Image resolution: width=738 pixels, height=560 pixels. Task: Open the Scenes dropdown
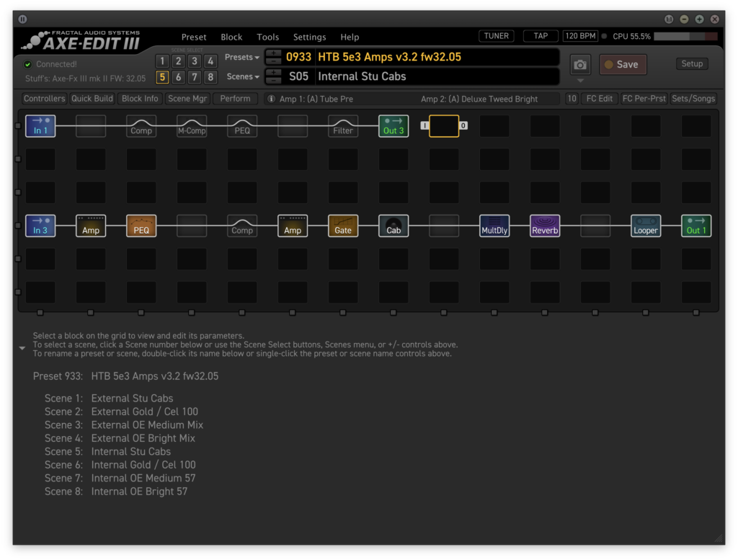(243, 76)
